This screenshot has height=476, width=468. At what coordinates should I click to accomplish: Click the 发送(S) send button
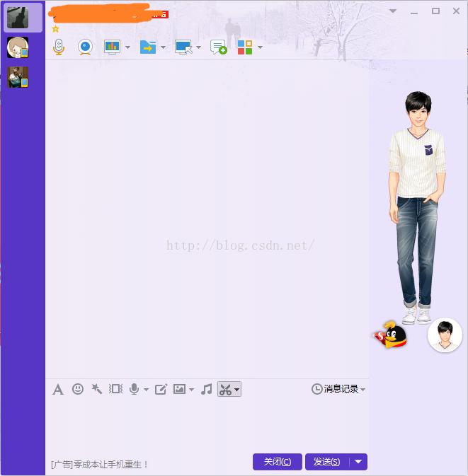326,462
